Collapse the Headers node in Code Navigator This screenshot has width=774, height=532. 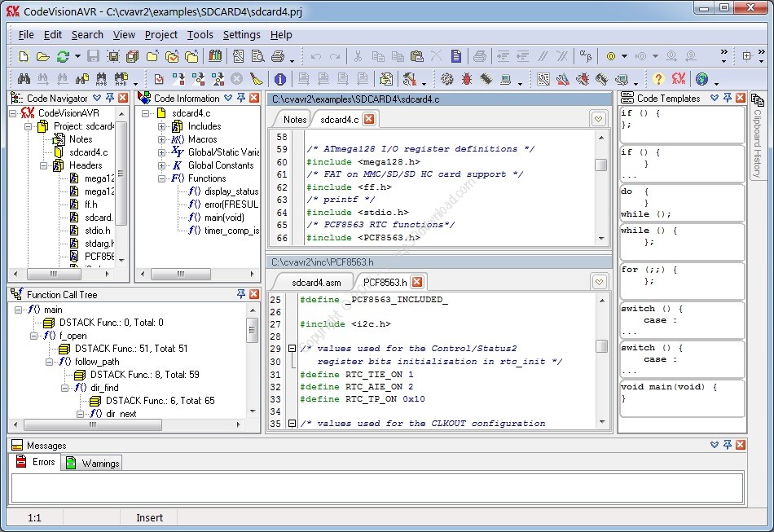tap(43, 166)
